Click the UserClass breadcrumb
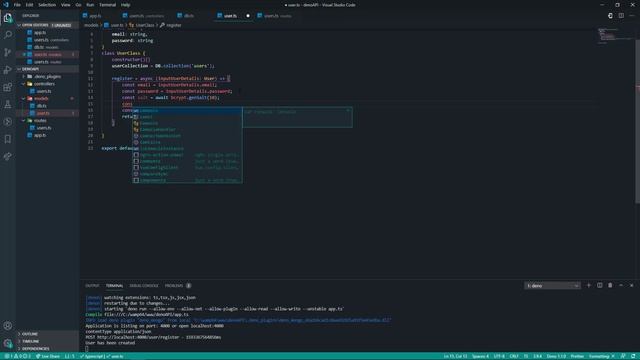The image size is (640, 360). tap(142, 25)
